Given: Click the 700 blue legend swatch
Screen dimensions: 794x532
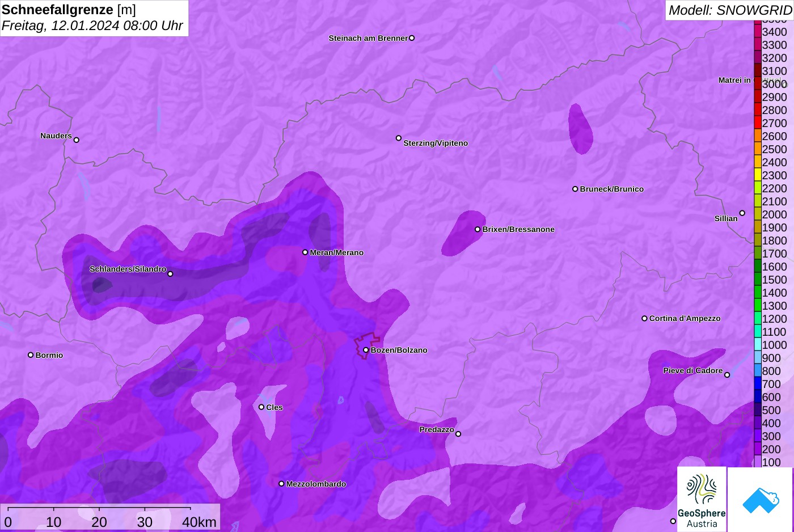Looking at the screenshot, I should 757,383.
